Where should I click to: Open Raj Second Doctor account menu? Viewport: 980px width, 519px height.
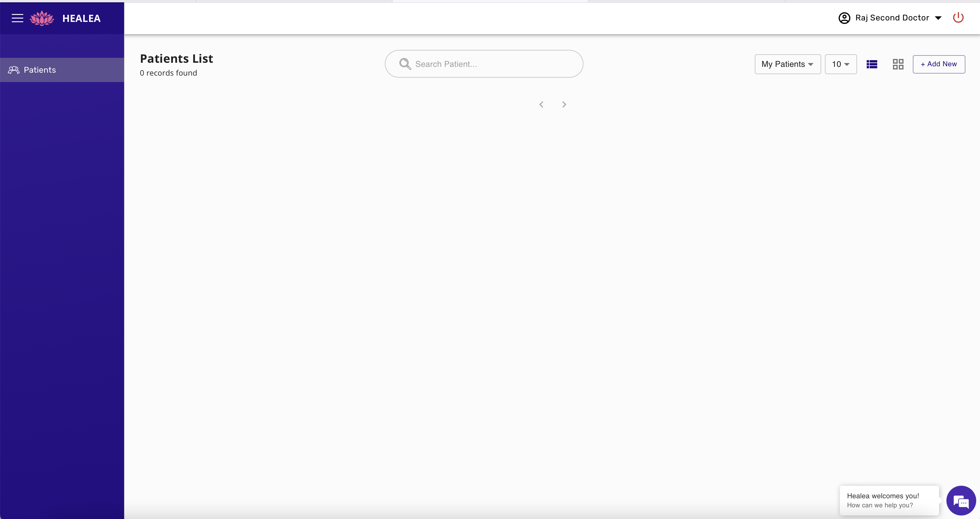click(892, 18)
